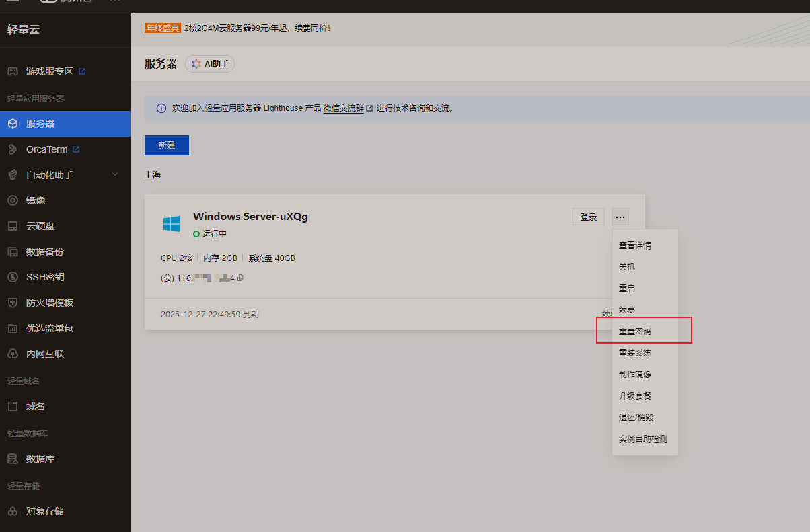Viewport: 810px width, 532px height.
Task: Open the 游戏服专区 gamepad icon
Action: point(12,71)
